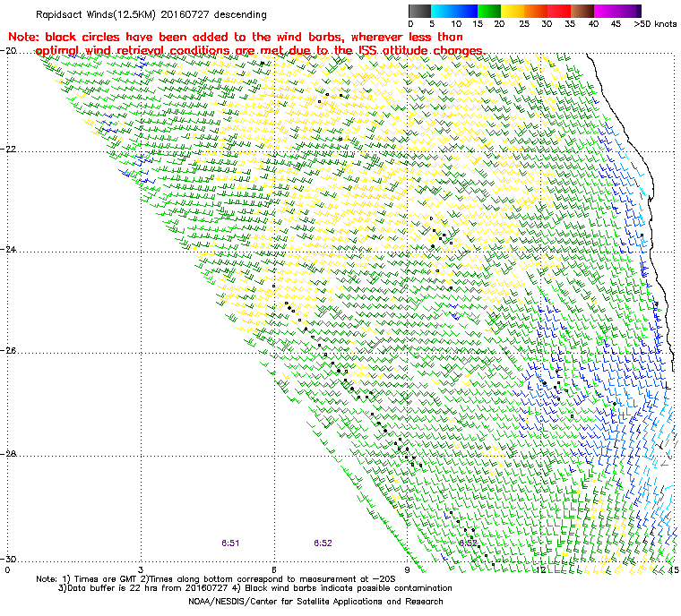Click the gray 0-5 knots color segment
Viewport: 681px width, 616px height.
point(420,11)
